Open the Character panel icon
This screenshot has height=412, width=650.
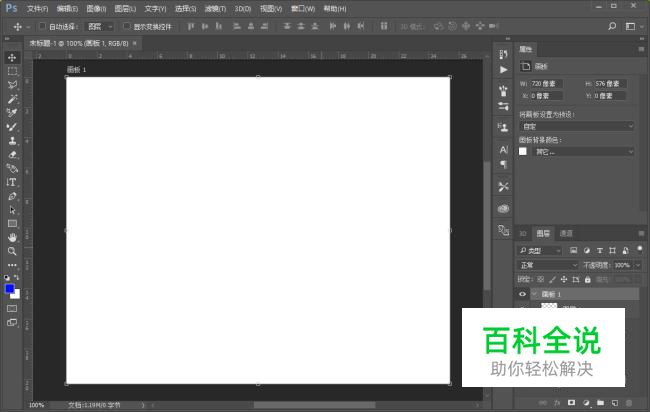point(503,149)
